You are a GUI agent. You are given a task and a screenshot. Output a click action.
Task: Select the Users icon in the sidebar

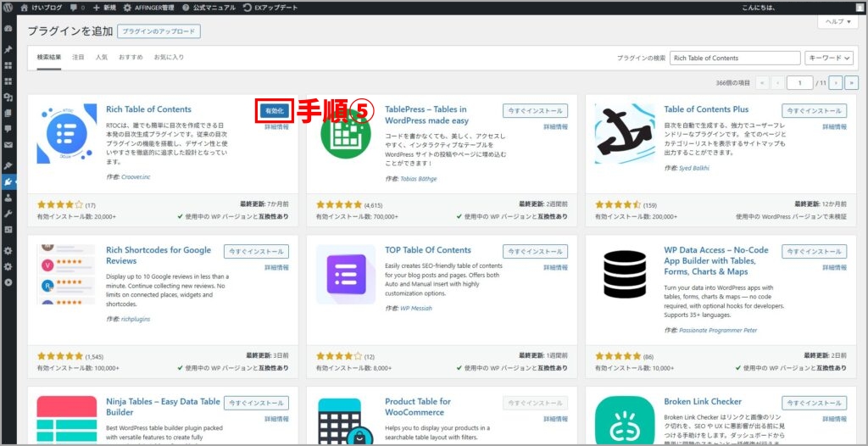8,198
